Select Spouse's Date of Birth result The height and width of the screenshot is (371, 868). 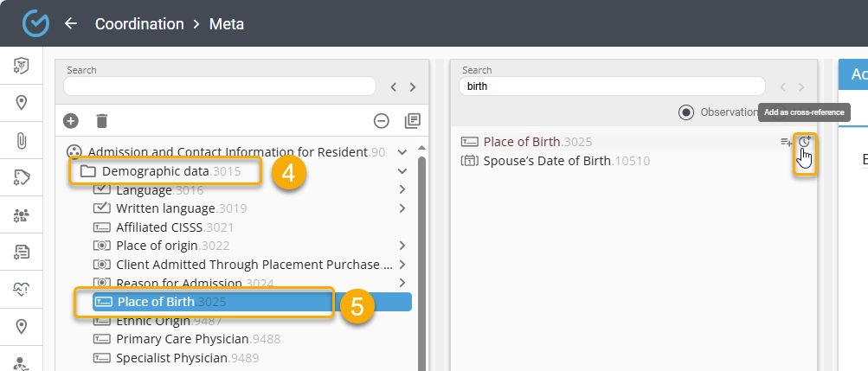[x=566, y=161]
